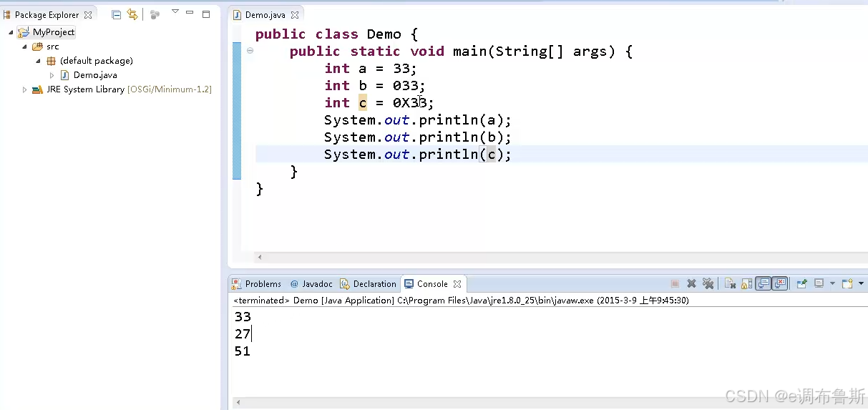
Task: Click the terminated Demo launch description
Action: click(x=461, y=301)
